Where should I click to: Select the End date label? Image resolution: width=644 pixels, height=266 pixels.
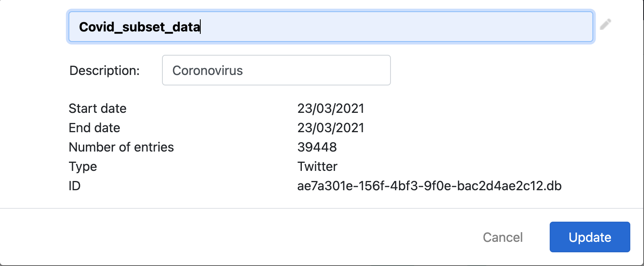click(94, 128)
